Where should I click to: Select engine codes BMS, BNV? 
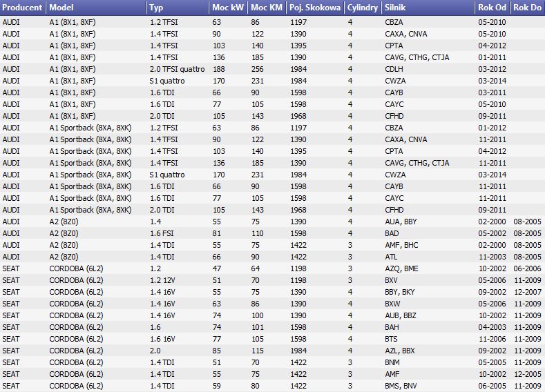tap(401, 386)
